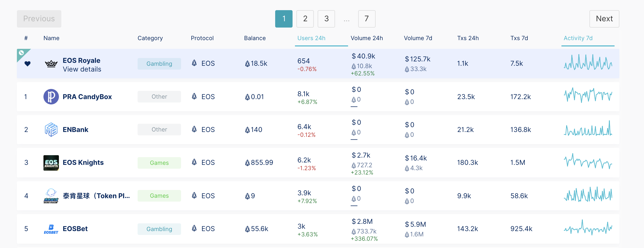The height and width of the screenshot is (248, 644).
Task: Sort by Users 24h column
Action: coord(311,38)
